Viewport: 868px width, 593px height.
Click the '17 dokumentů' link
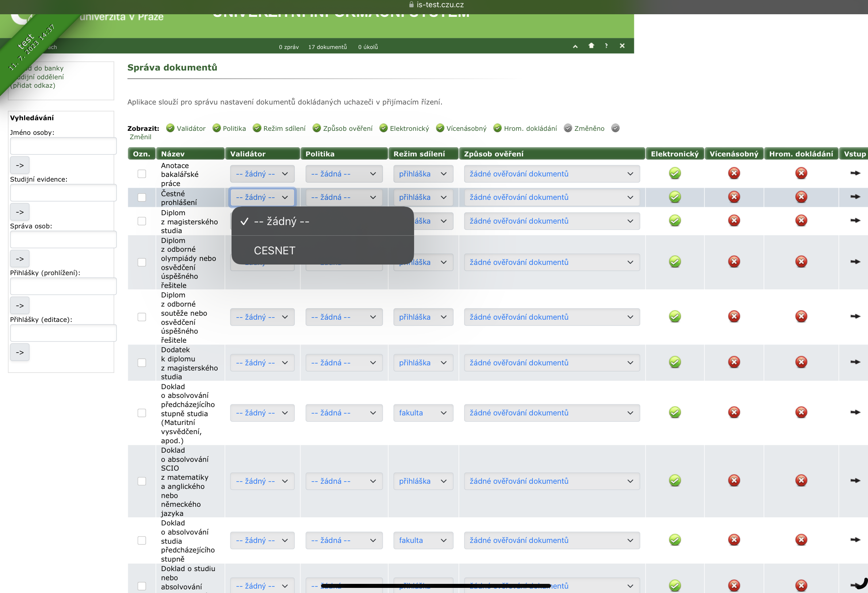[327, 47]
